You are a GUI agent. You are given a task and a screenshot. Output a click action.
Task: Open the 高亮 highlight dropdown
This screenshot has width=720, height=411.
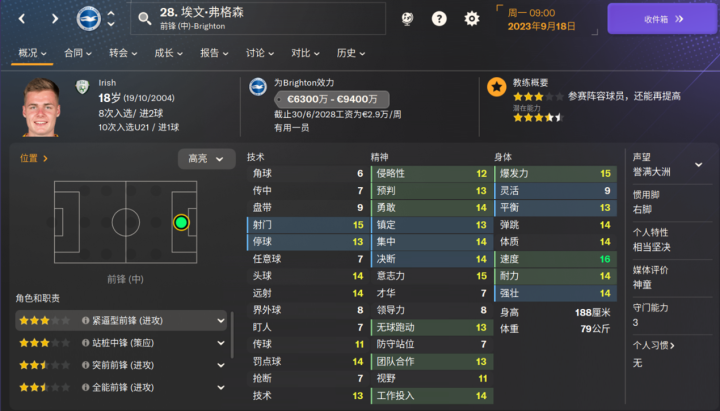[x=206, y=158]
